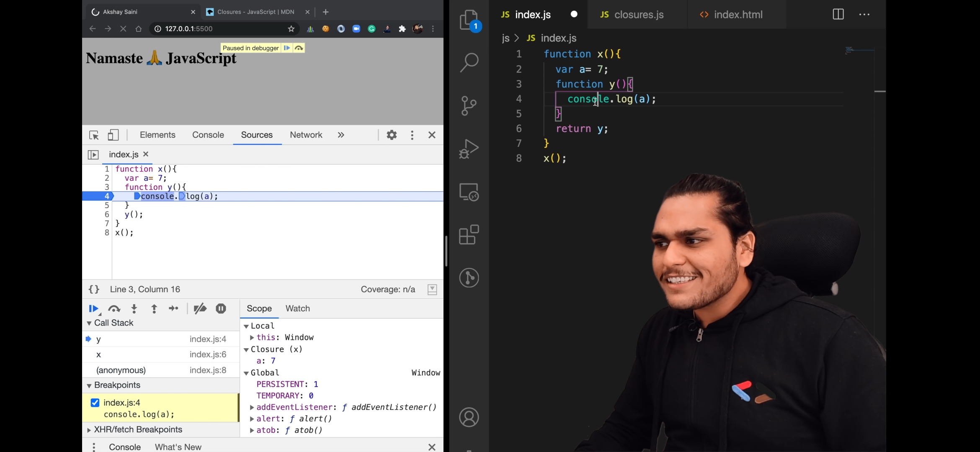Resume script execution in debugger toolbar
The height and width of the screenshot is (452, 980).
(x=93, y=309)
